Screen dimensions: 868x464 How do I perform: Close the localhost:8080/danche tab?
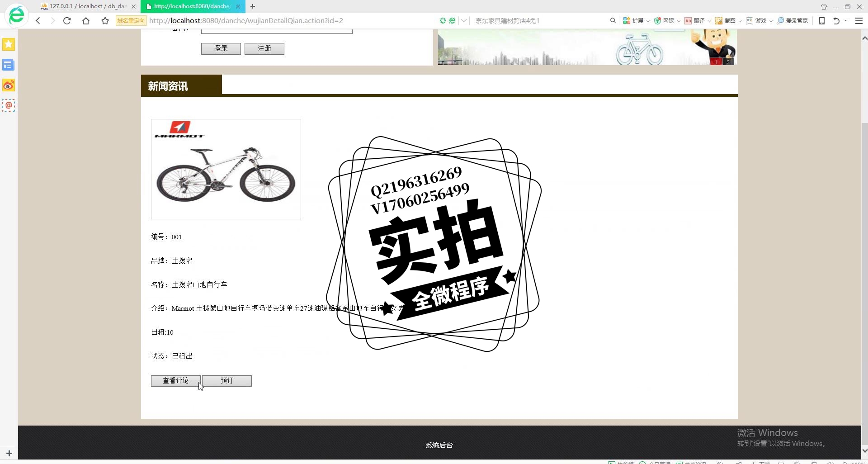click(238, 6)
